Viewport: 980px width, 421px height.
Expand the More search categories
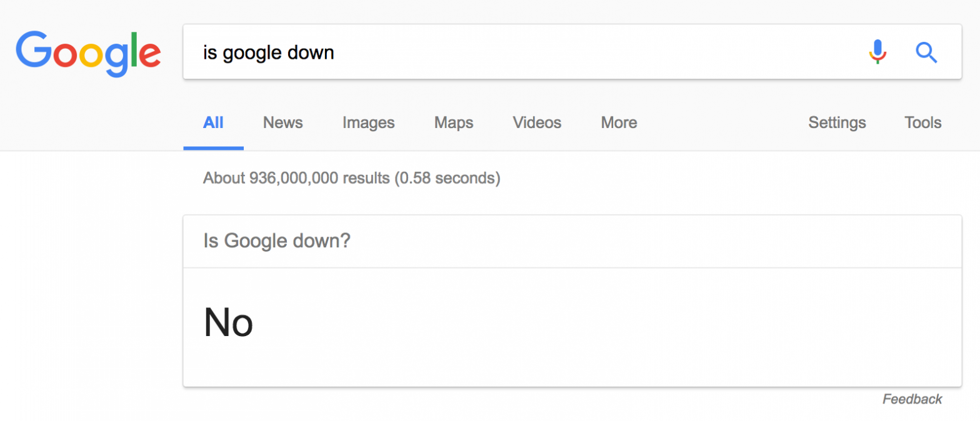(x=618, y=122)
